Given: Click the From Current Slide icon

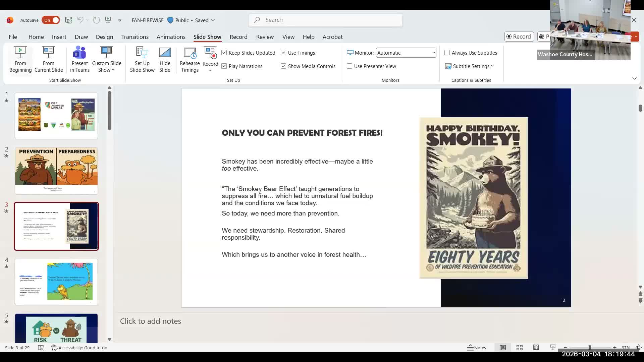Looking at the screenshot, I should (48, 53).
